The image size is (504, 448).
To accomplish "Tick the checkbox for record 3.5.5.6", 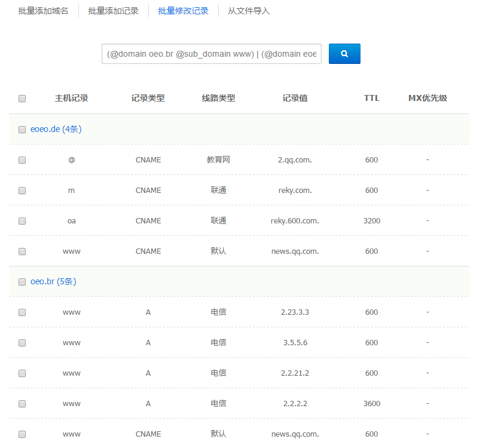I will point(22,343).
